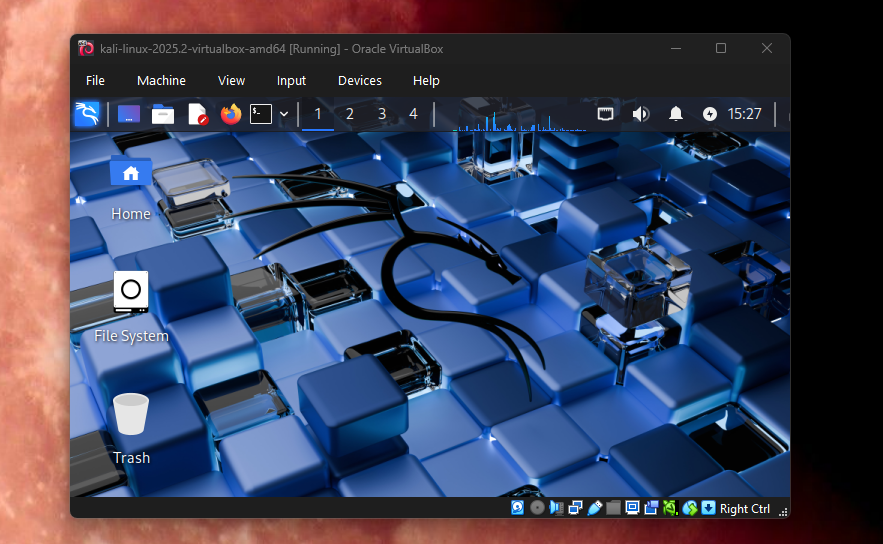The width and height of the screenshot is (883, 544).
Task: Minimize the VirtualBox window
Action: coord(676,48)
